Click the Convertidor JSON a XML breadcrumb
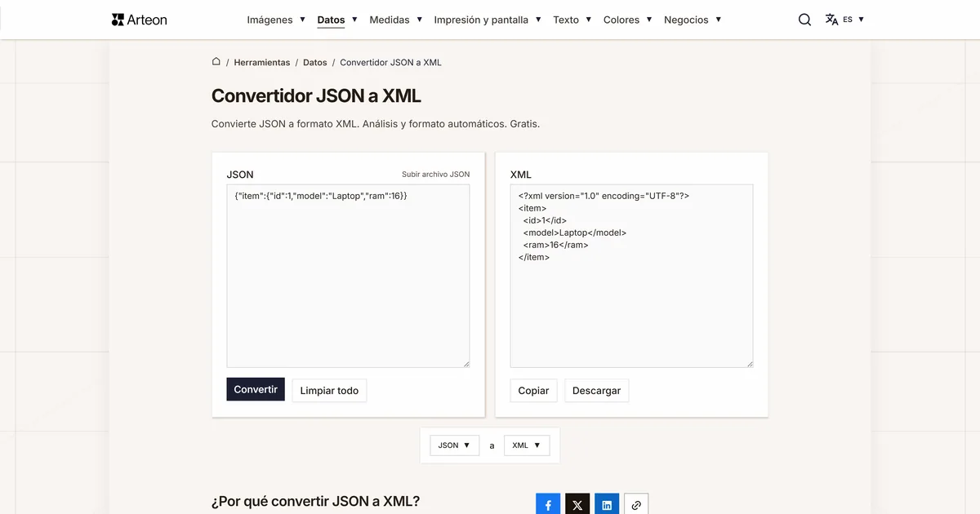 [x=390, y=62]
